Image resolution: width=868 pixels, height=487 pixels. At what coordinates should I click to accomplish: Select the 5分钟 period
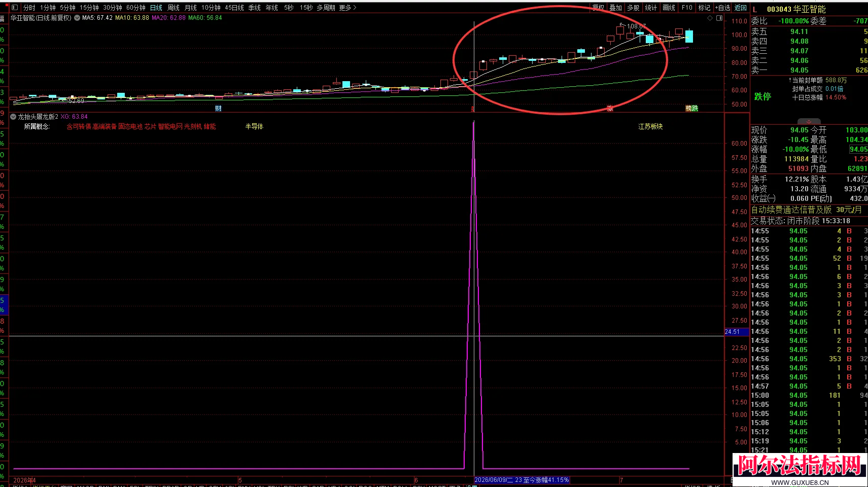67,8
